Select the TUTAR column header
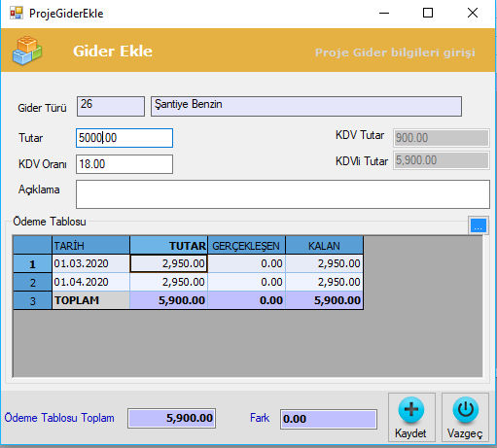 [x=168, y=245]
